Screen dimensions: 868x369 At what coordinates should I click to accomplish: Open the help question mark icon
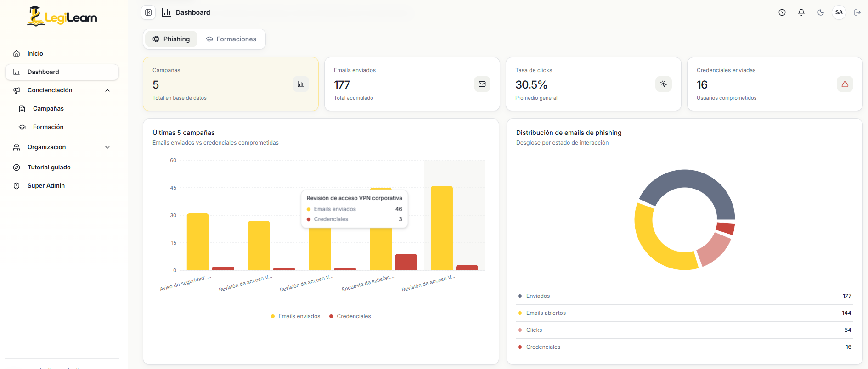click(782, 12)
